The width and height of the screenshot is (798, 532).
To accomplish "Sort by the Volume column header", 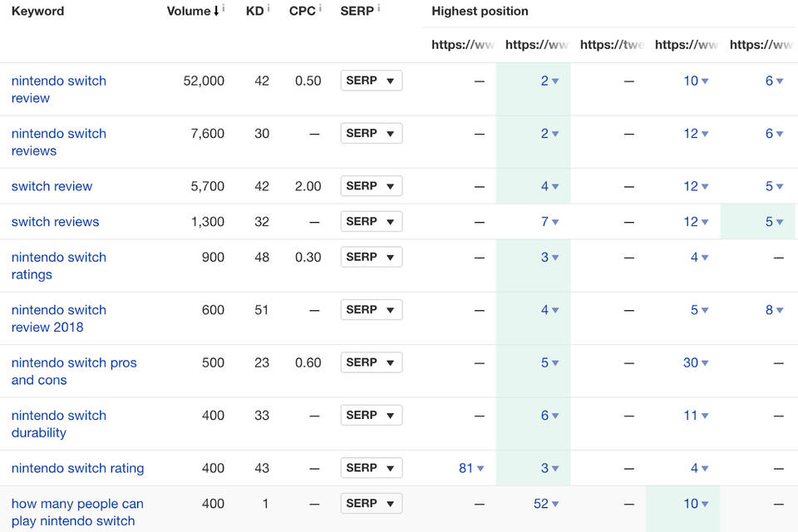I will tap(188, 12).
